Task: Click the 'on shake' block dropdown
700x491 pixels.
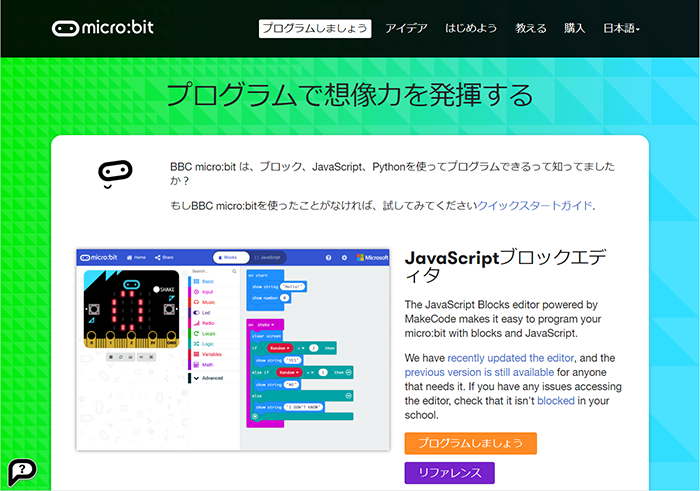Action: 265,325
